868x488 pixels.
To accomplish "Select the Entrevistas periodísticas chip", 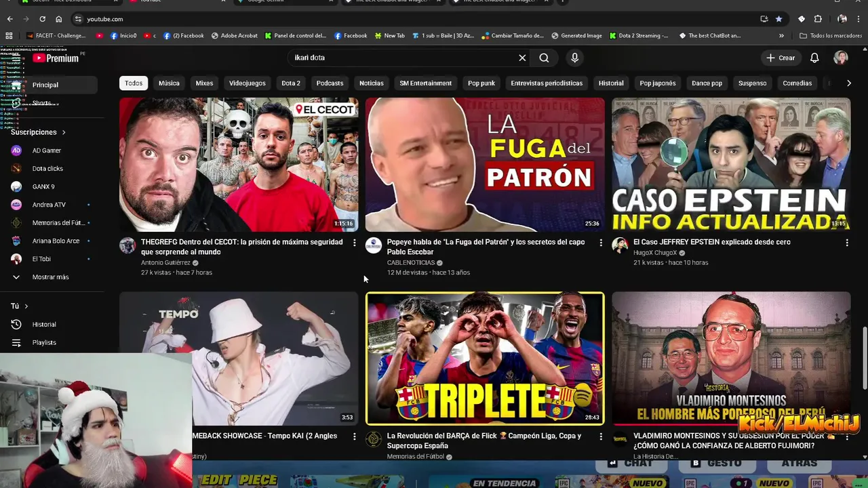I will [x=547, y=83].
